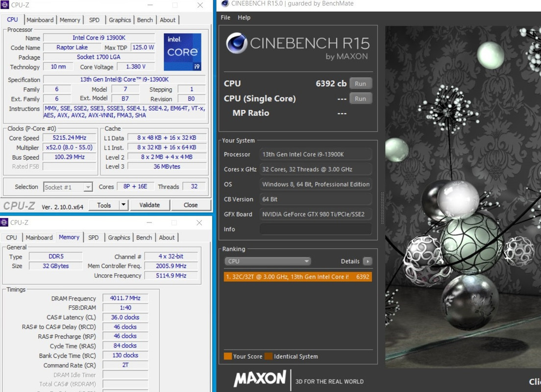Viewport: 541px width, 392px height.
Task: Switch to Memory tab in top CPU-Z window
Action: pyautogui.click(x=70, y=20)
